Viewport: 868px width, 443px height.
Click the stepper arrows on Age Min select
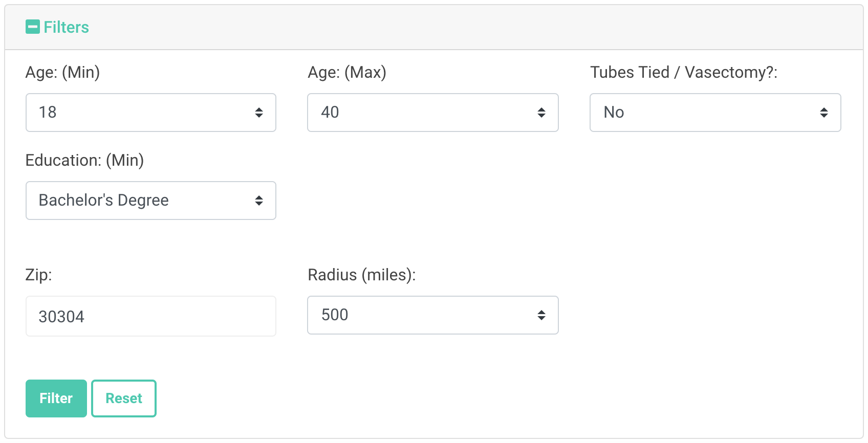[260, 113]
